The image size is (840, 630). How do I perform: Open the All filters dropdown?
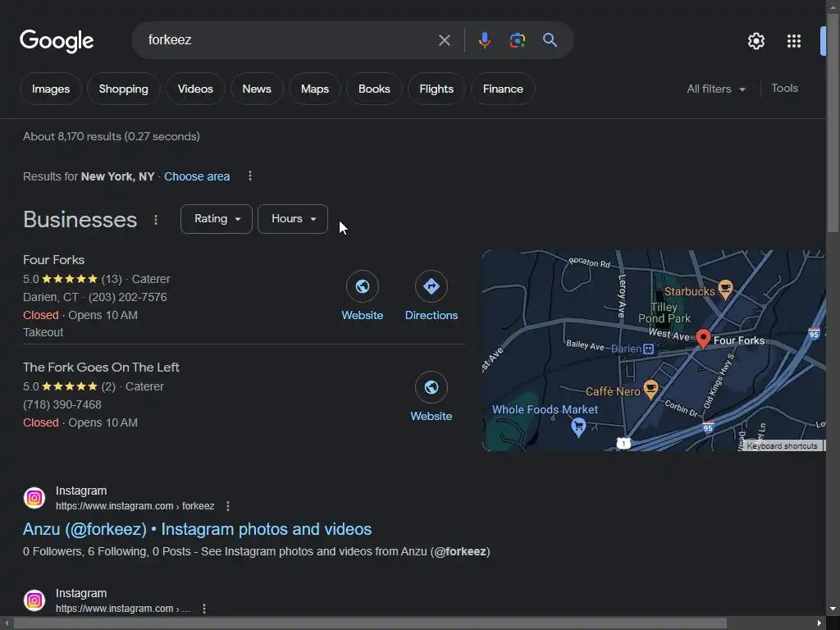tap(715, 89)
